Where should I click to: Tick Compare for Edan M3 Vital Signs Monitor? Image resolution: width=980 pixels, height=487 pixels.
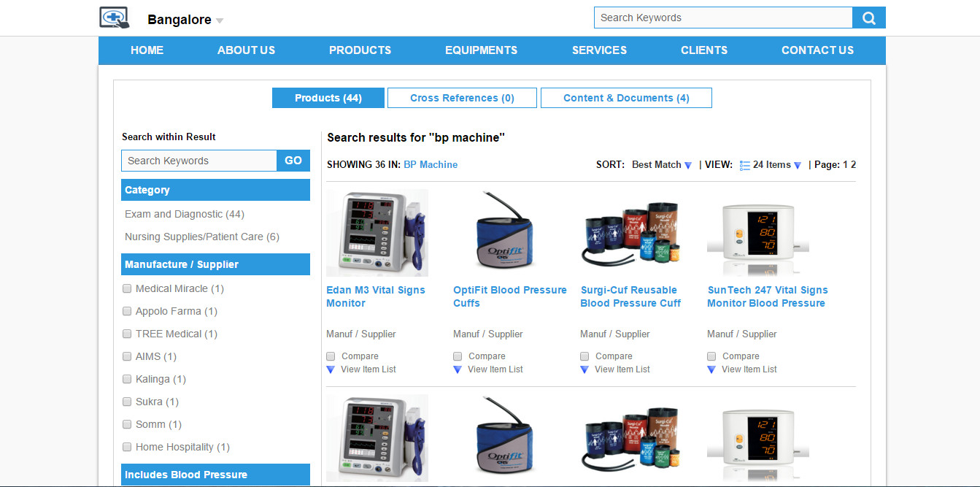coord(331,356)
